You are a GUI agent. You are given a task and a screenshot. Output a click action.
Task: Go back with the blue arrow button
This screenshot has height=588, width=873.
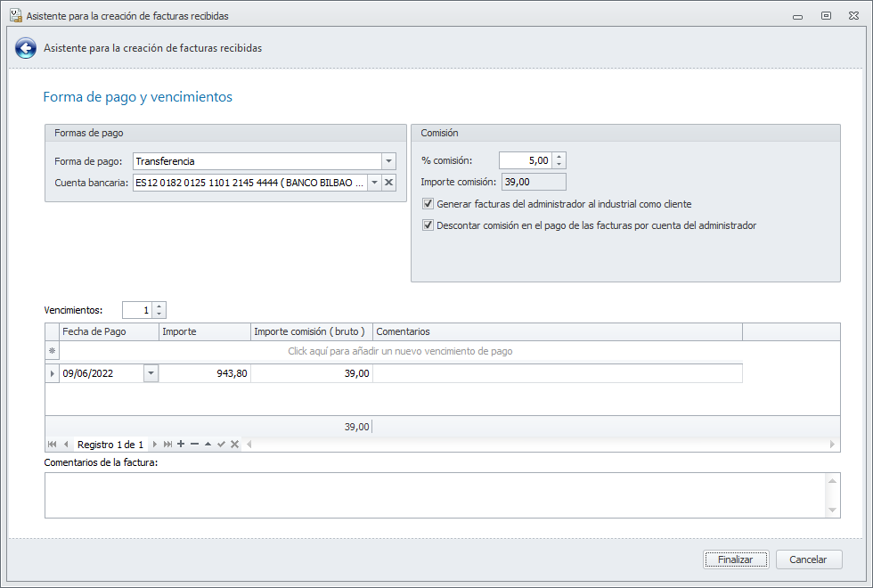pos(26,48)
